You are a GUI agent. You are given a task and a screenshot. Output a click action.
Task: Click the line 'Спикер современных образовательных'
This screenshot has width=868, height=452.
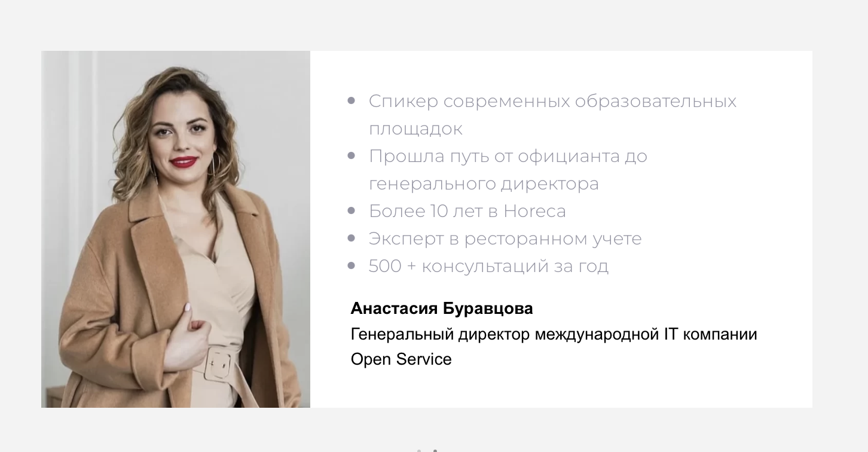pyautogui.click(x=552, y=101)
